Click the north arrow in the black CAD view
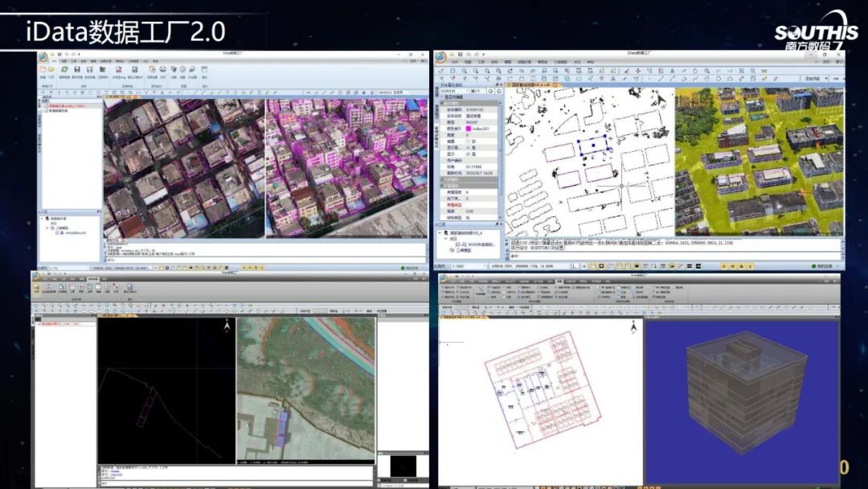Image resolution: width=868 pixels, height=489 pixels. pyautogui.click(x=227, y=327)
